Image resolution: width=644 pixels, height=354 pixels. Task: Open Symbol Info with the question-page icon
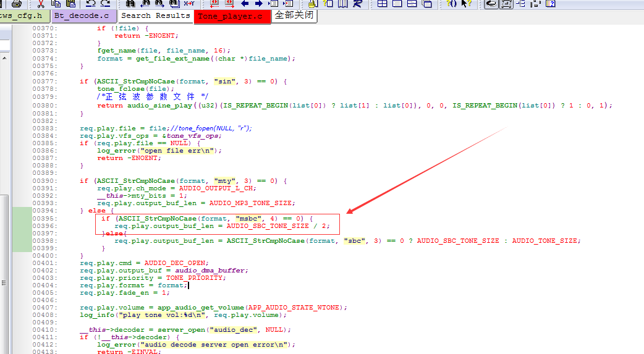coord(328,4)
